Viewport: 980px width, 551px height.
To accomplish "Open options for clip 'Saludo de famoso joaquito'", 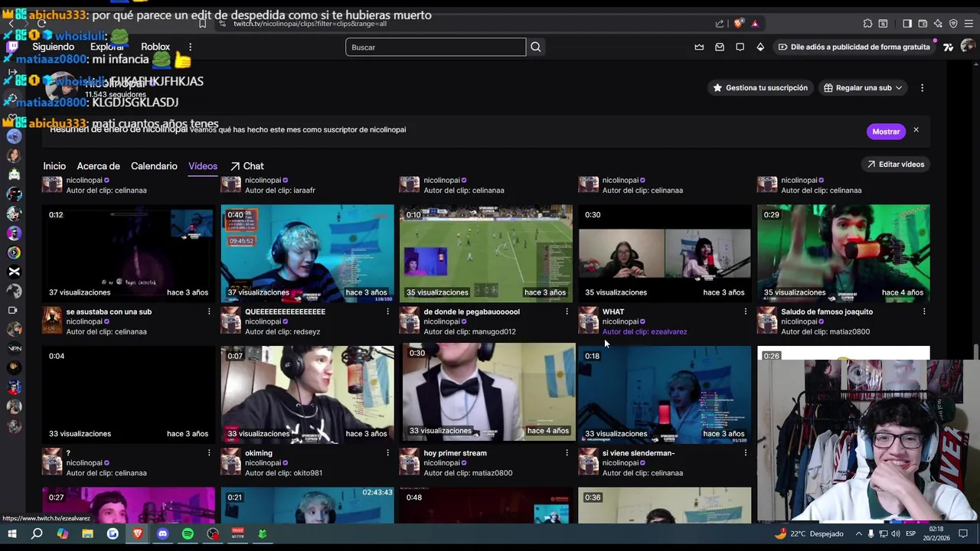I will click(924, 311).
